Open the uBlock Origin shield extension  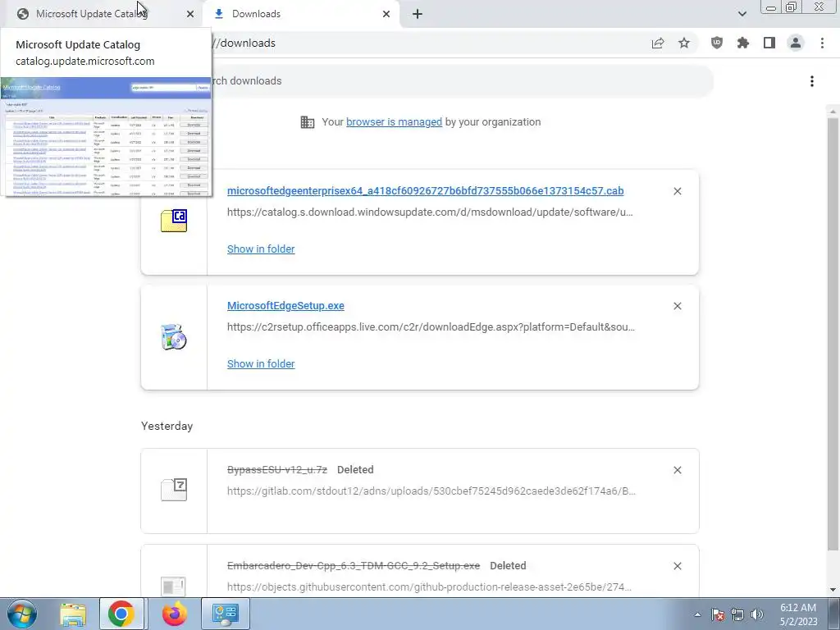click(x=717, y=43)
